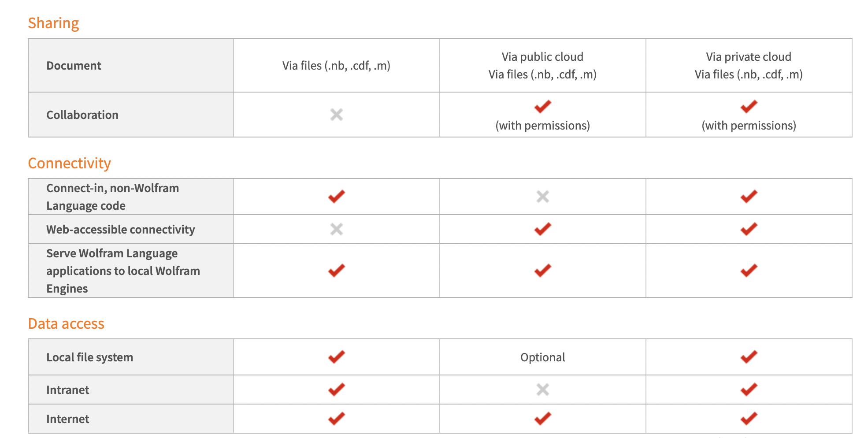The image size is (868, 438).
Task: Click the Via public cloud text
Action: pos(542,57)
